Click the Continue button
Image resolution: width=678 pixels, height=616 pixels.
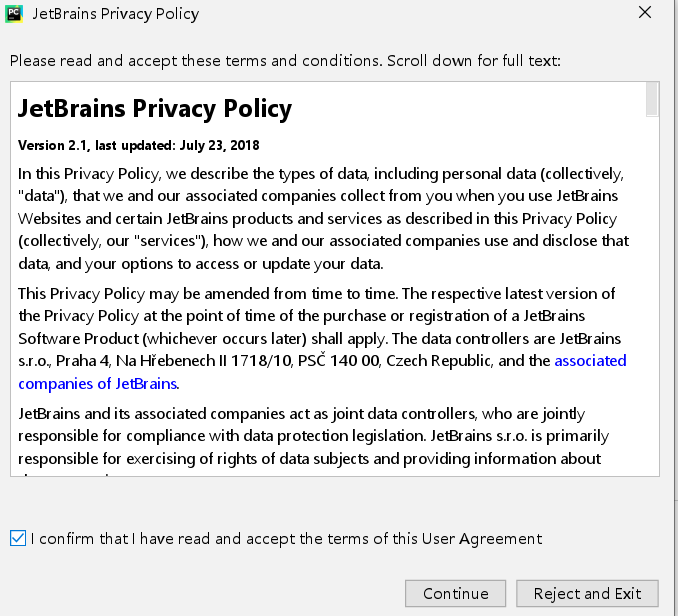coord(455,593)
